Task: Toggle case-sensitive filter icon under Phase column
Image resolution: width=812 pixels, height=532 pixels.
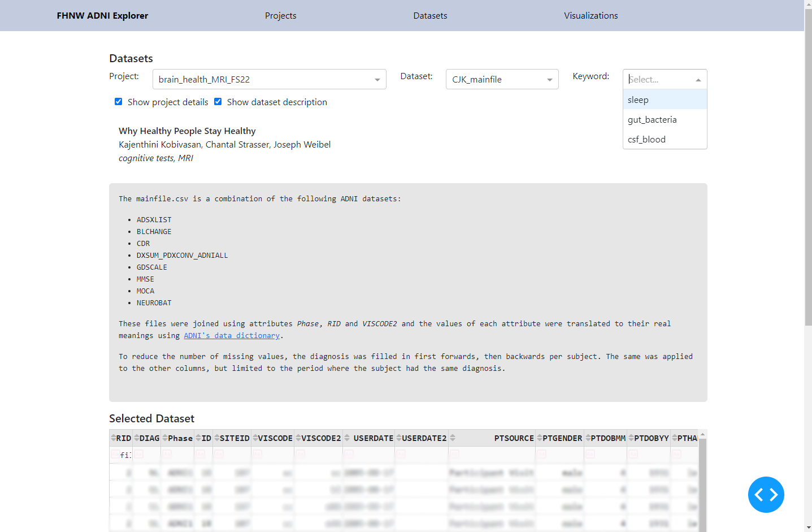Action: pos(167,454)
